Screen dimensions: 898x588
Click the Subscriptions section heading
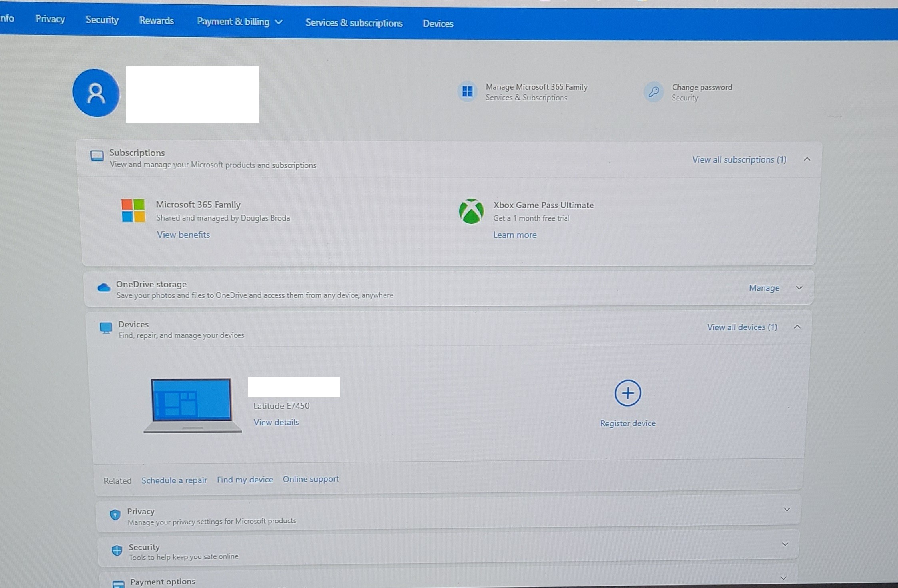137,153
